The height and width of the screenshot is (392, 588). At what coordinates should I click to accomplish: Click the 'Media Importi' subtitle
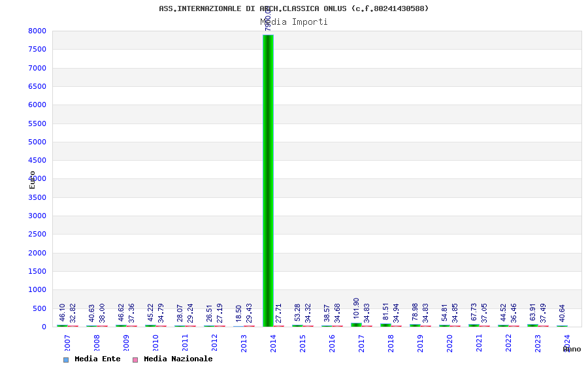[x=294, y=22]
